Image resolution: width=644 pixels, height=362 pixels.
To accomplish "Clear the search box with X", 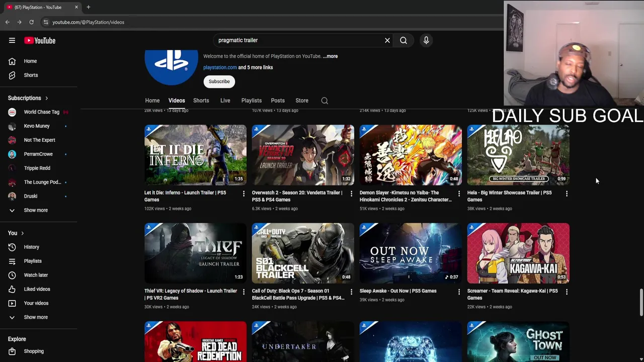I will [387, 40].
